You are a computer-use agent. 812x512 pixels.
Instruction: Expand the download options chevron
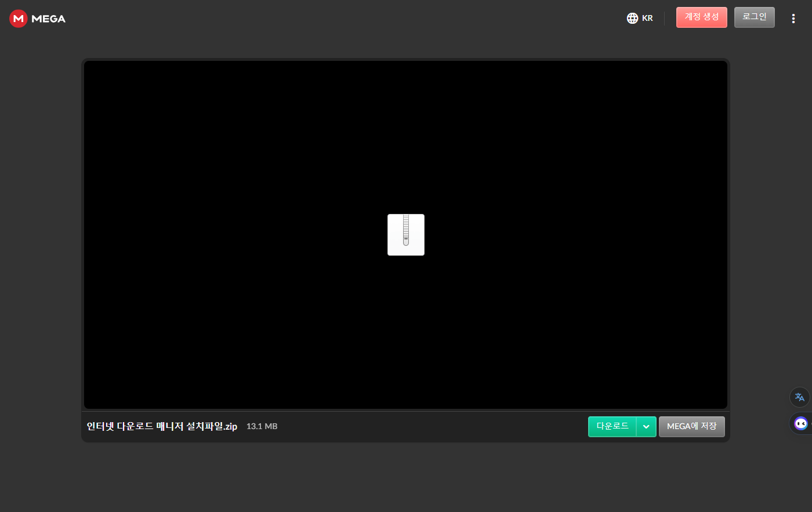(646, 426)
